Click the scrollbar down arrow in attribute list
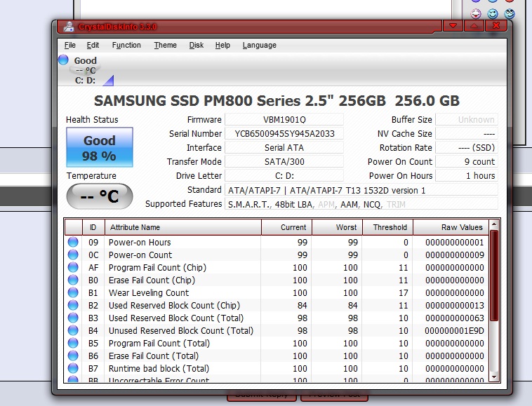532x406 pixels. point(494,377)
